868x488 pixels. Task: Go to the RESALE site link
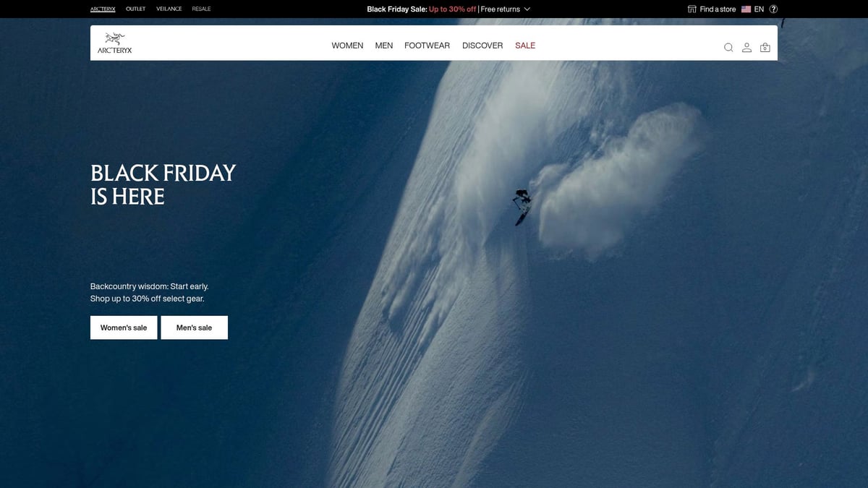pyautogui.click(x=201, y=9)
